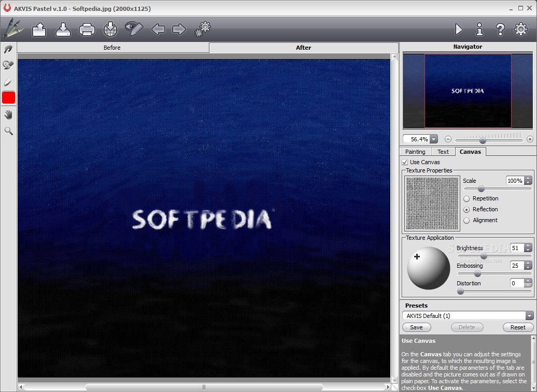Click the Distortion slider
This screenshot has width=537, height=392.
494,292
